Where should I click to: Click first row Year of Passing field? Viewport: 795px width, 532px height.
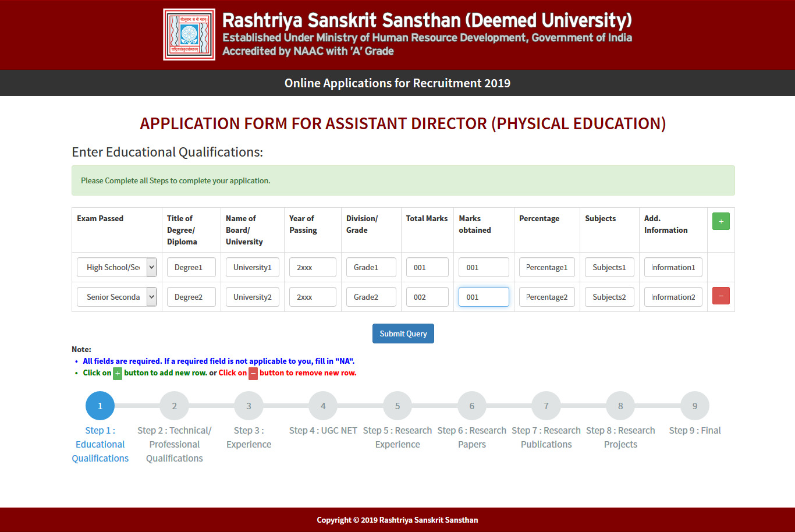(x=313, y=268)
